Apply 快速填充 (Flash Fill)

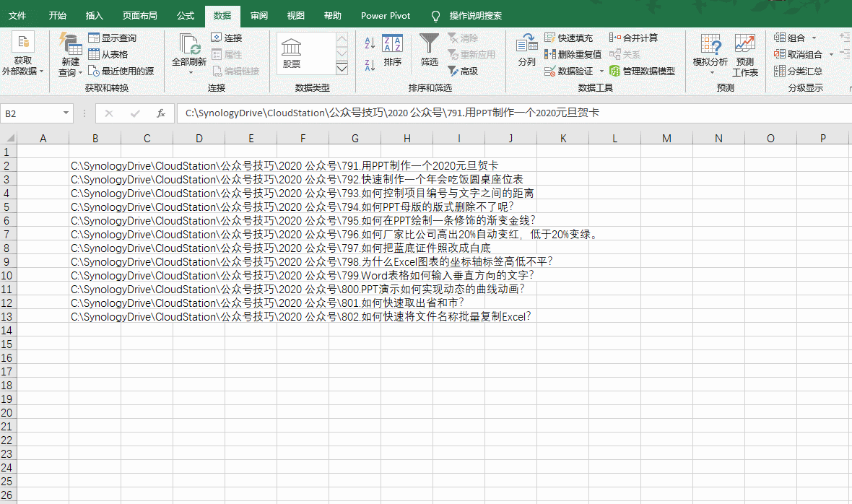(x=569, y=37)
